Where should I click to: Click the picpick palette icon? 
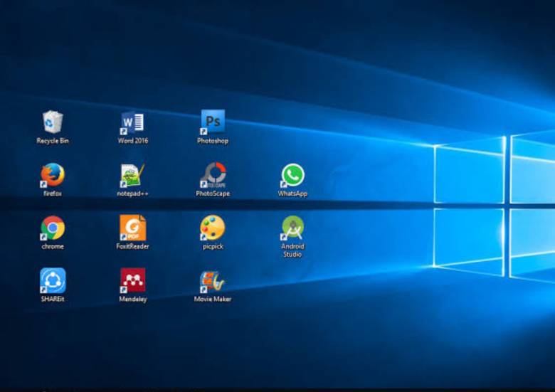point(213,228)
